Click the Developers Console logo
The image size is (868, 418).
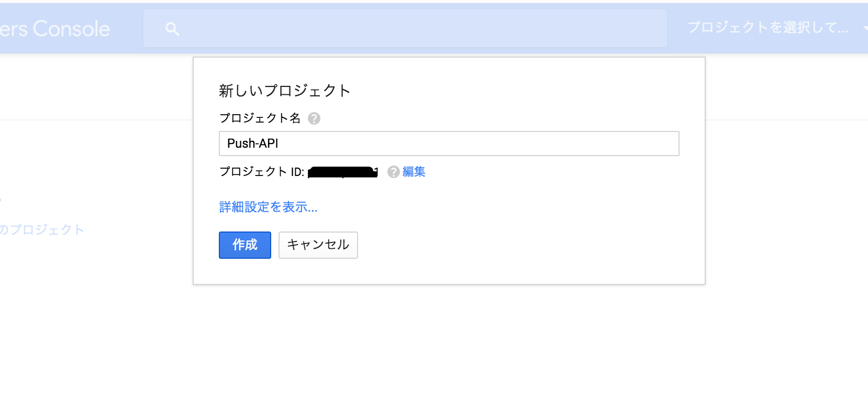click(x=55, y=28)
